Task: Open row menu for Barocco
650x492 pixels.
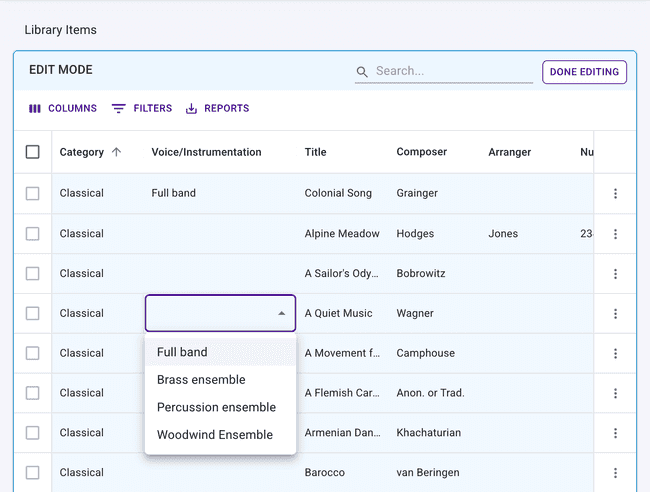Action: pos(615,473)
